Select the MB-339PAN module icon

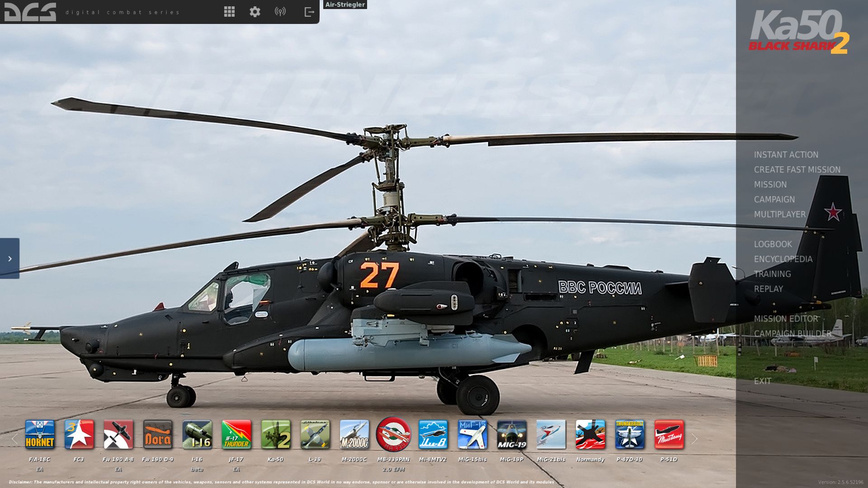[393, 434]
